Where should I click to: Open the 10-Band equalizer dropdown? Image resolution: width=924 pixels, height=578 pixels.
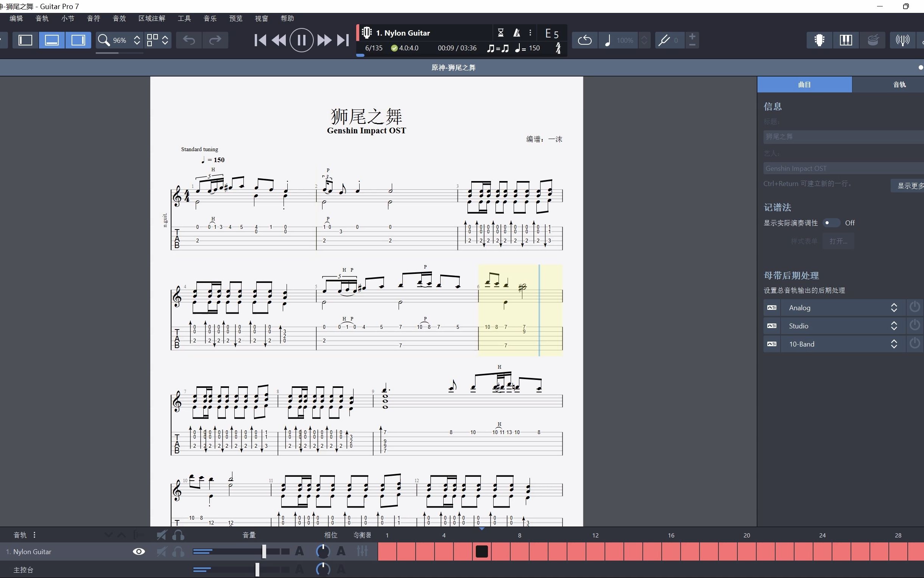click(843, 344)
